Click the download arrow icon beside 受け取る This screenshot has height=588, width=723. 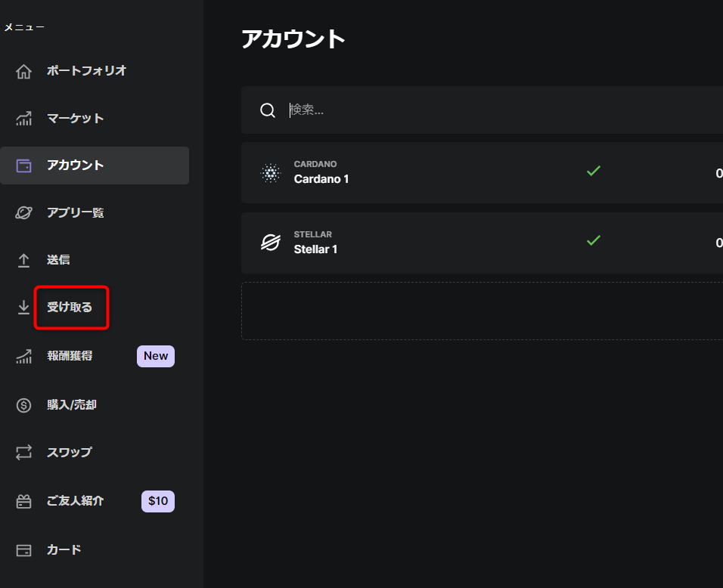[x=23, y=308]
